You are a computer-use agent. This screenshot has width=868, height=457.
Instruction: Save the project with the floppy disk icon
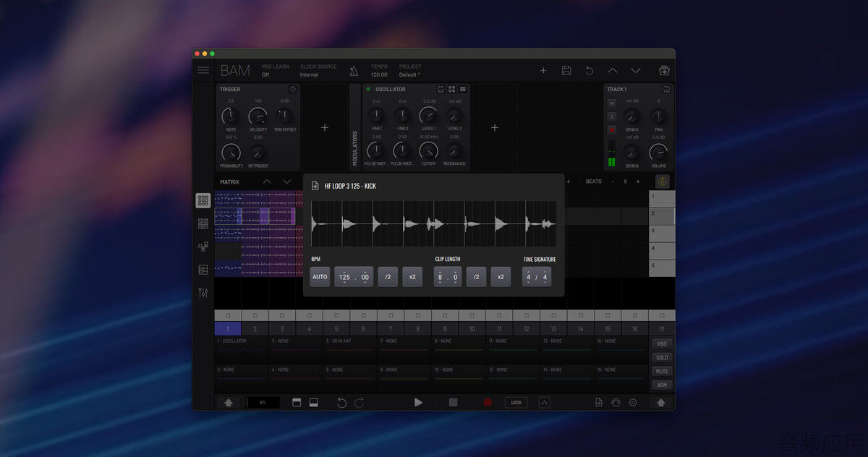[x=566, y=70]
